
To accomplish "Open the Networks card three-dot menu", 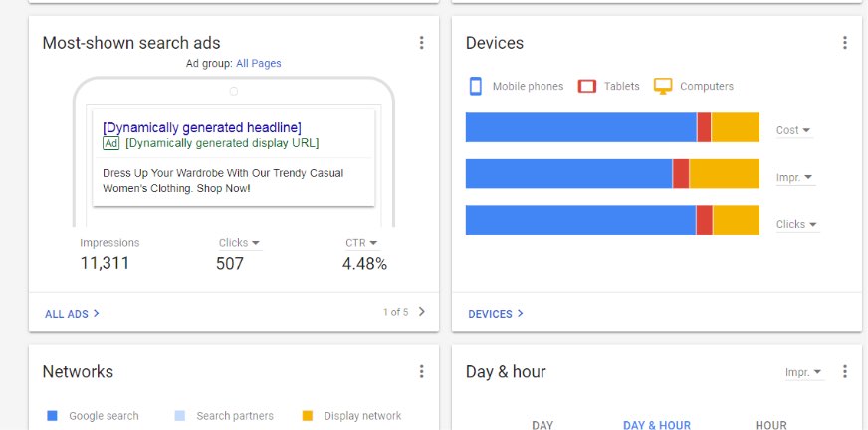I will [x=421, y=371].
